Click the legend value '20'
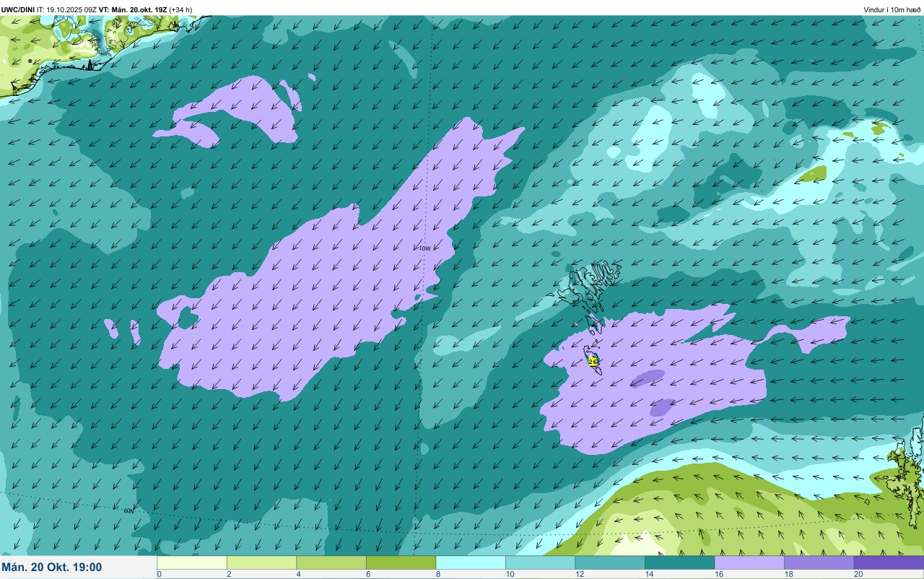Viewport: 924px width, 579px height. coord(858,574)
